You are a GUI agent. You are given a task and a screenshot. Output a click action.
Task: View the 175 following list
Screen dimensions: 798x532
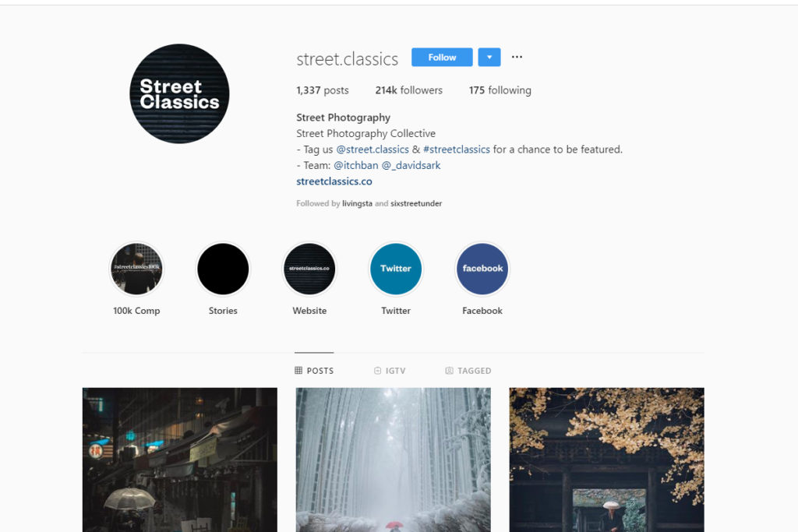(x=500, y=90)
